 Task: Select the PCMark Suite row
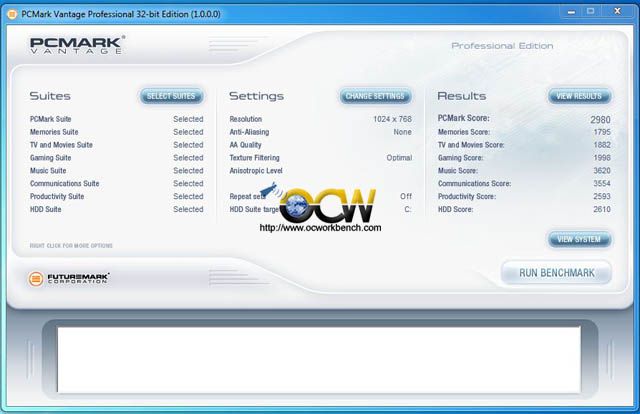116,119
